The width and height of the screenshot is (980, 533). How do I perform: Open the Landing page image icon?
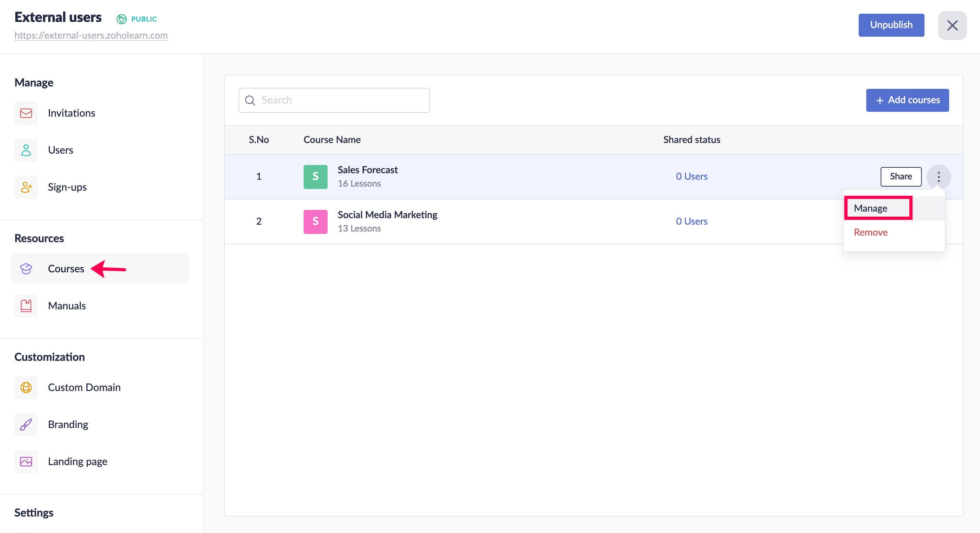coord(26,461)
